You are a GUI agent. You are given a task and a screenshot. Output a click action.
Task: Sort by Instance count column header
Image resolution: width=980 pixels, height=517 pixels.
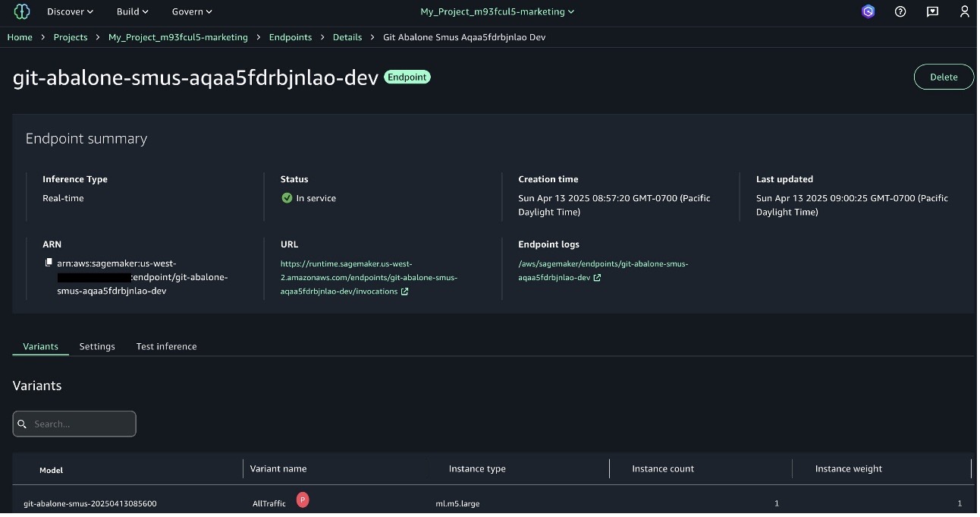click(663, 469)
